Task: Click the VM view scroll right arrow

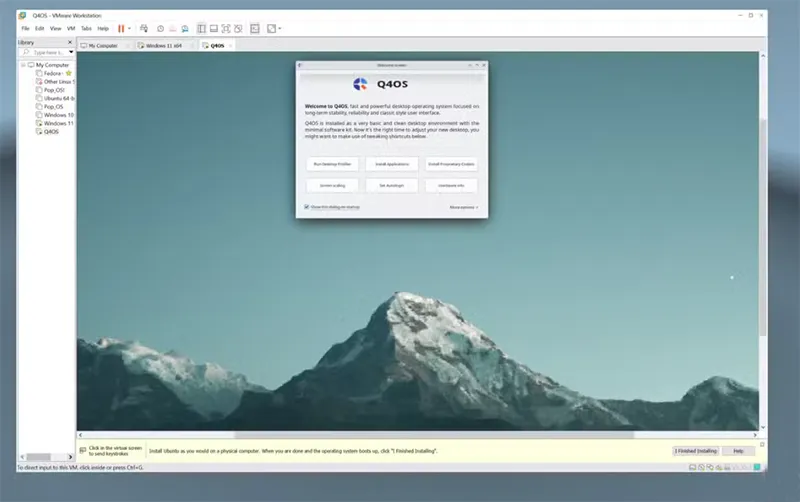Action: pos(755,435)
